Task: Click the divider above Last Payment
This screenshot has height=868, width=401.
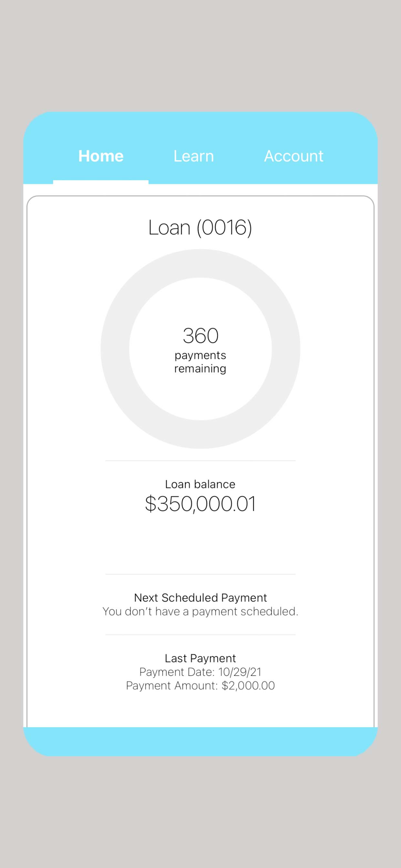Action: coord(200,635)
